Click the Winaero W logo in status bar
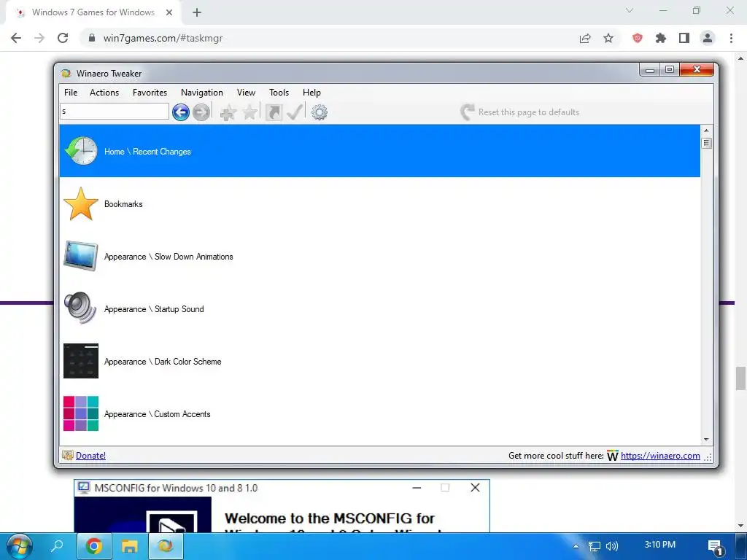The image size is (747, 560). click(613, 456)
